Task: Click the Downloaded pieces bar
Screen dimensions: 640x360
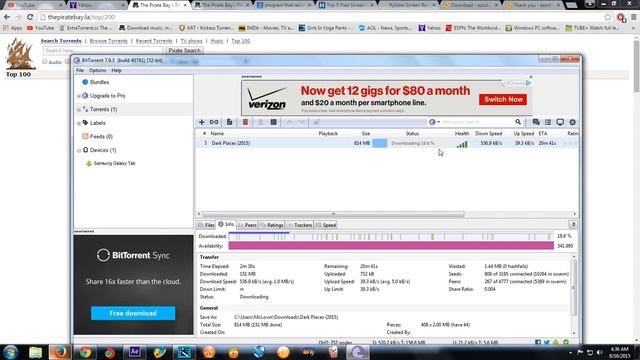Action: 391,236
